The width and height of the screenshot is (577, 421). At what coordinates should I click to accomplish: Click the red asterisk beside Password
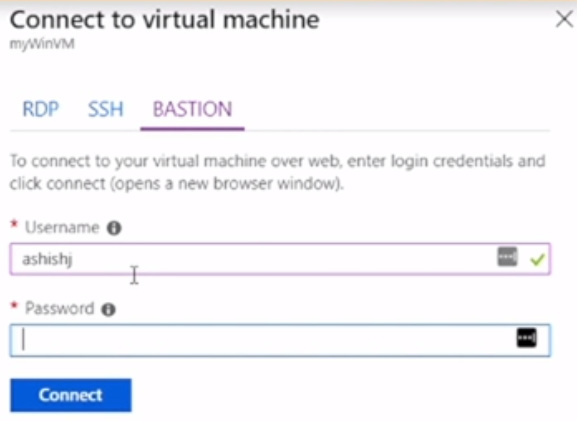tap(14, 305)
